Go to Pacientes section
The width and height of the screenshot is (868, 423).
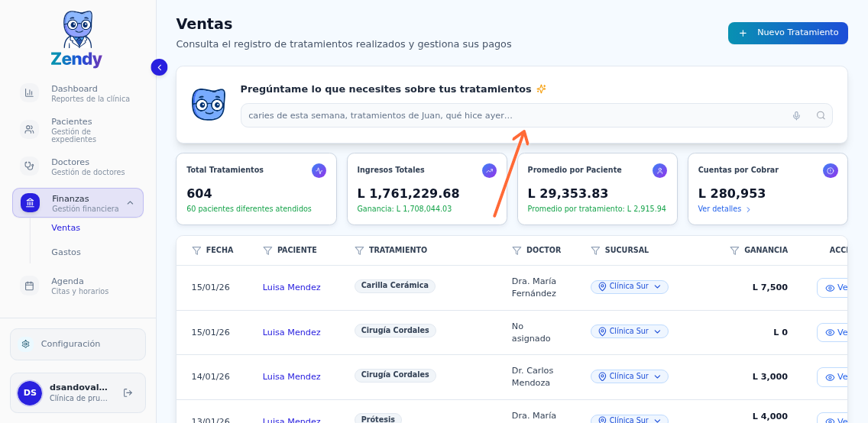click(77, 131)
